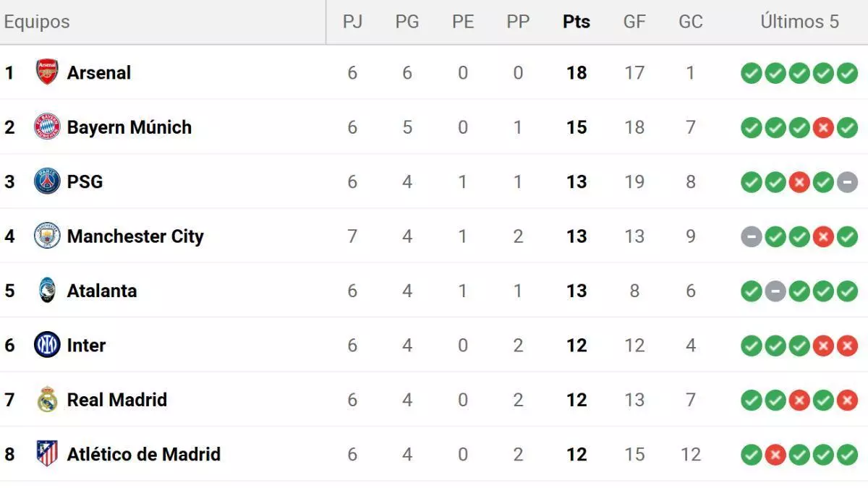Click the Atalanta club crest
The height and width of the screenshot is (488, 868).
[47, 291]
